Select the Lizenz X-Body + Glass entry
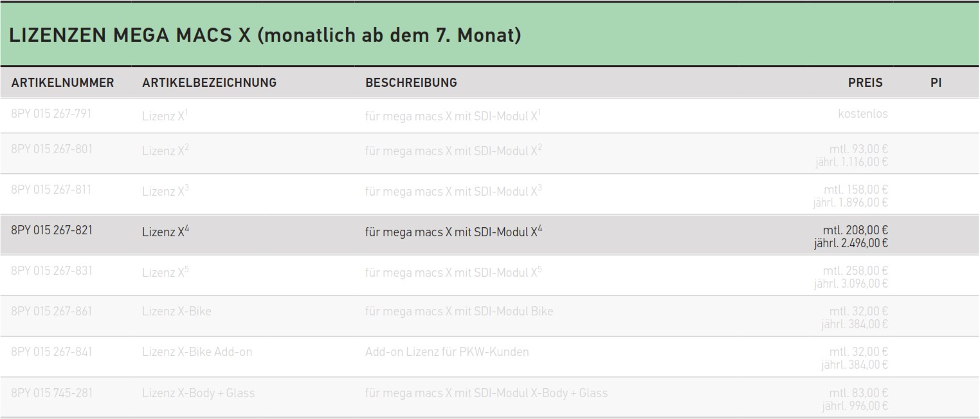 [x=198, y=393]
